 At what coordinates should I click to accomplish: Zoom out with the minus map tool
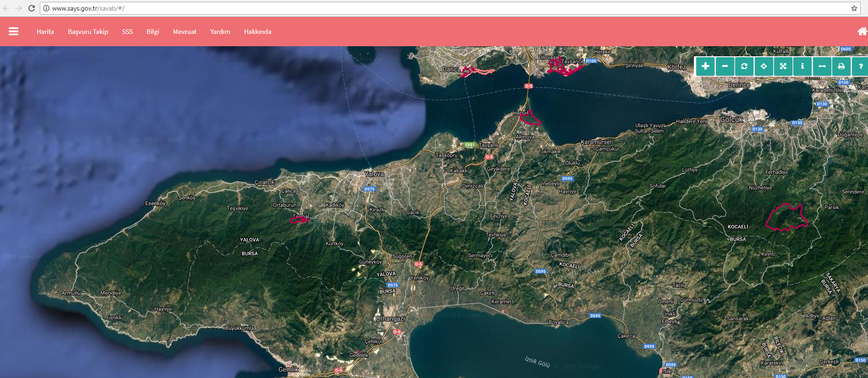(x=725, y=66)
